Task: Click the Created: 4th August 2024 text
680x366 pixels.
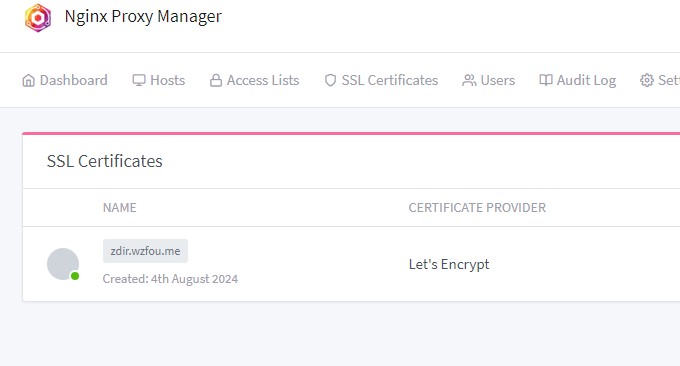Action: click(x=170, y=279)
